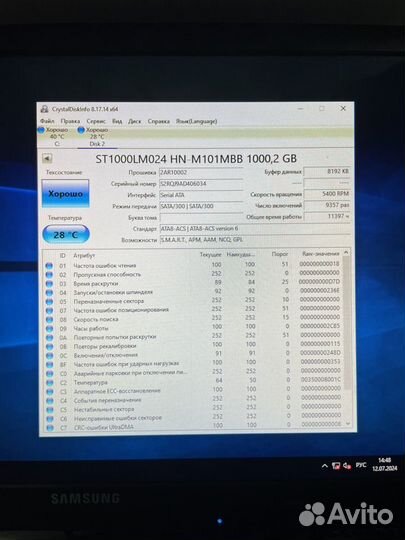Click the 28 °C temperature button
This screenshot has width=405, height=540.
(66, 235)
